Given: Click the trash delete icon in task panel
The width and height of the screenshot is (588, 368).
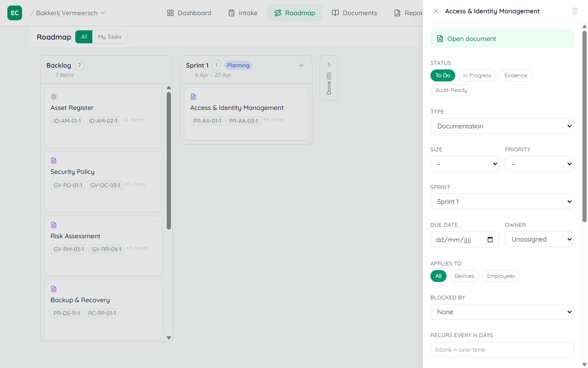Looking at the screenshot, I should click(575, 11).
